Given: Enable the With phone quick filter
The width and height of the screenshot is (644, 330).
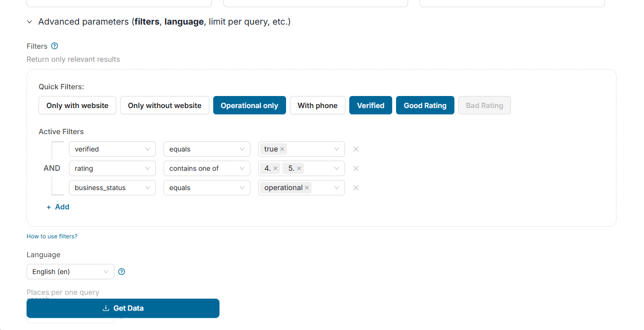Looking at the screenshot, I should pos(317,105).
